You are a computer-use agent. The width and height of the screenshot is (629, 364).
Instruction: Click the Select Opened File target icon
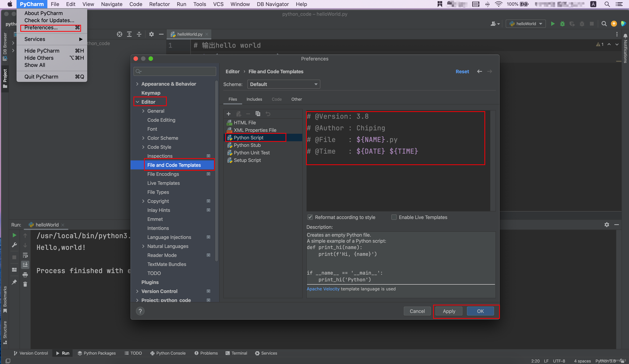point(119,34)
